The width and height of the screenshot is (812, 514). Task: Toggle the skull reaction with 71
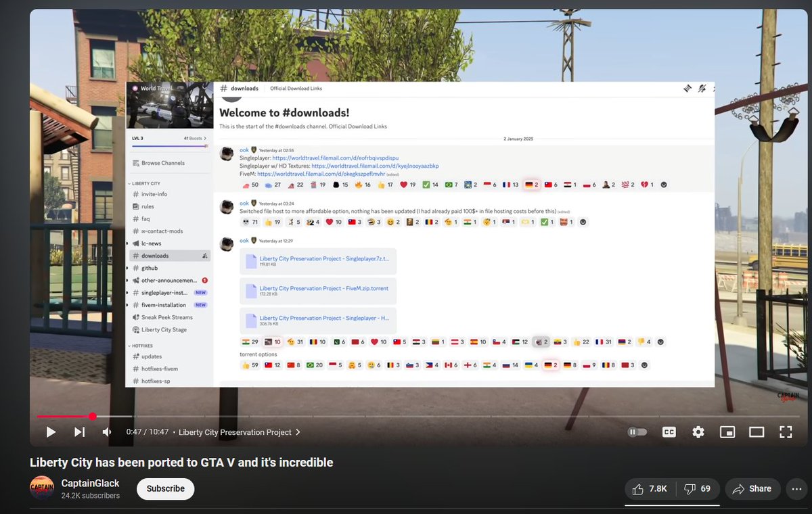click(x=250, y=222)
